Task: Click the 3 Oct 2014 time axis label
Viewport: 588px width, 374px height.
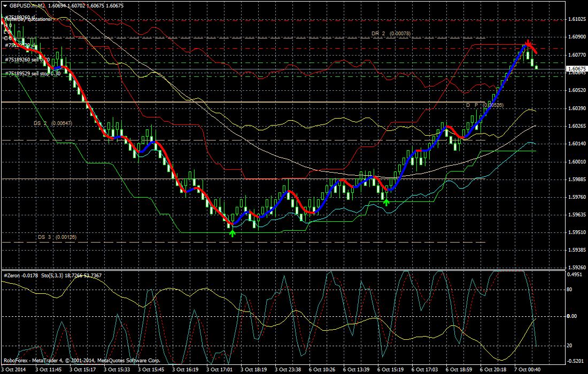Action: [13, 370]
